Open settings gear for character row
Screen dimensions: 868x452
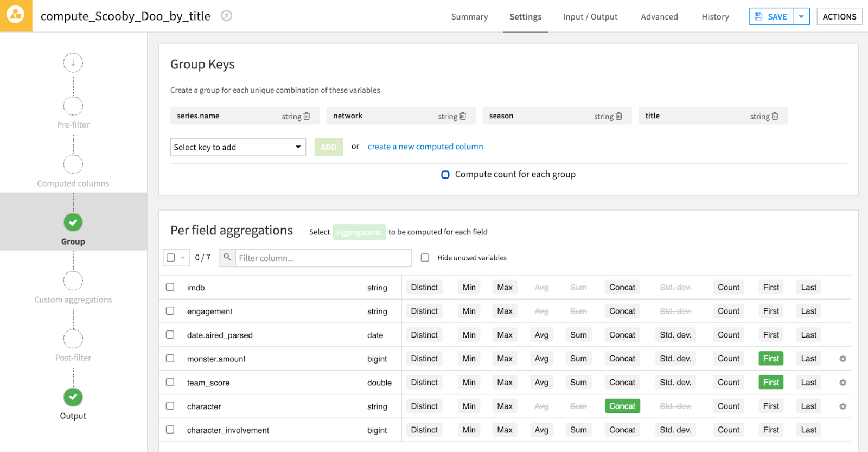click(x=843, y=406)
